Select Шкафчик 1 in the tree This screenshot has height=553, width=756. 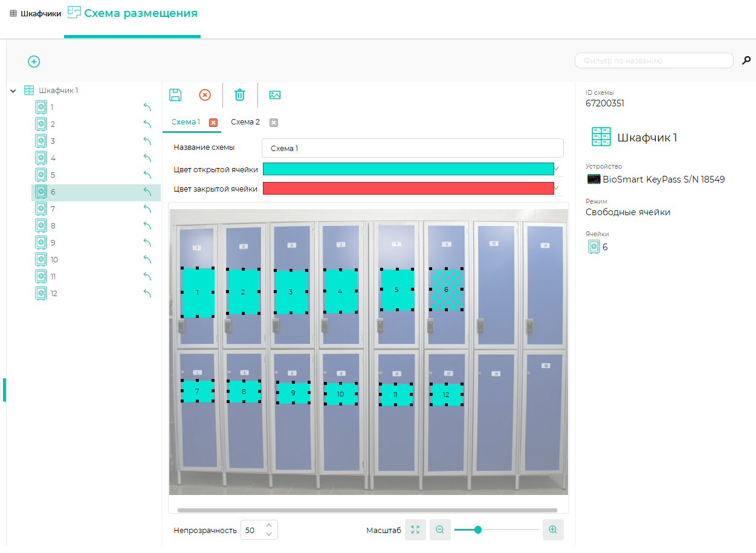point(59,90)
